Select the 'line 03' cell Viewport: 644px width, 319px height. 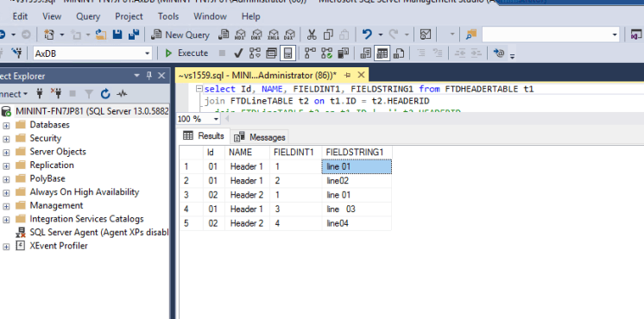coord(357,210)
